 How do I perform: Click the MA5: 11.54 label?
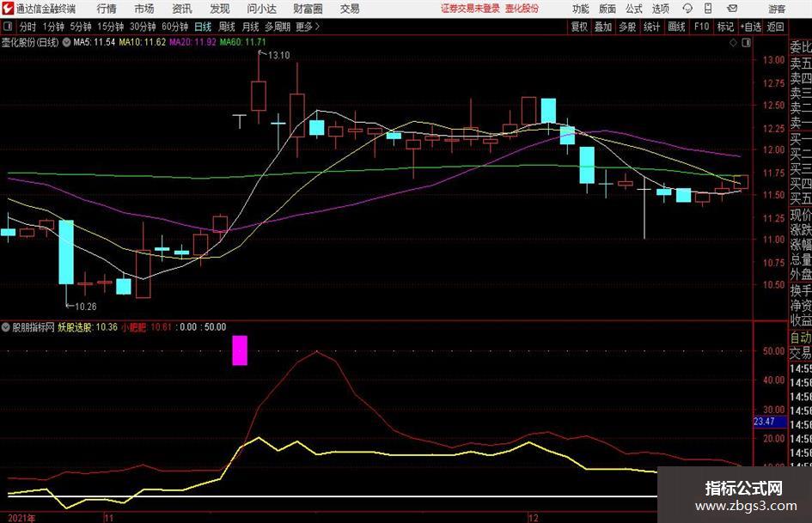pos(95,42)
